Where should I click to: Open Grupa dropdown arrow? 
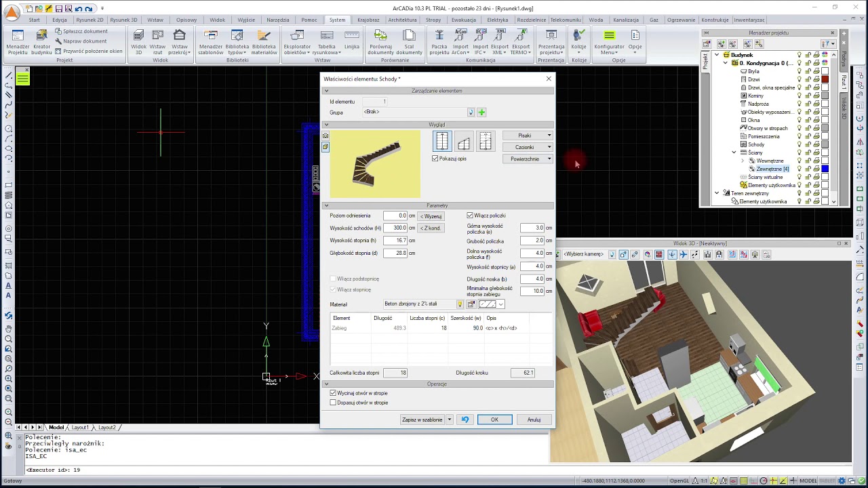click(x=471, y=113)
